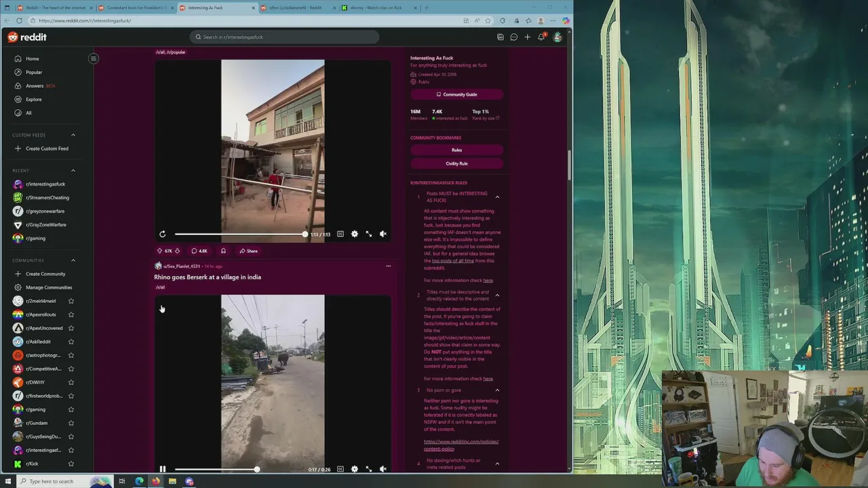Collapse the left navigation sidebar

click(94, 58)
